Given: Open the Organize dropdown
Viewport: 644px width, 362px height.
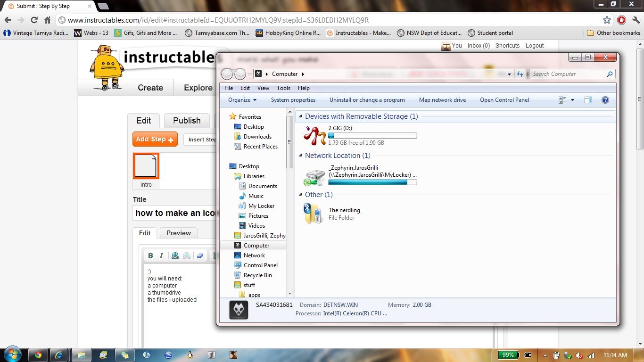Looking at the screenshot, I should (x=242, y=100).
